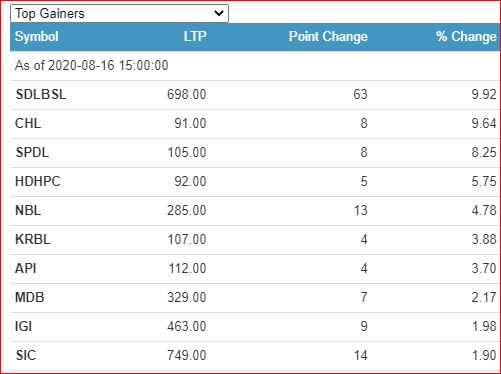Open the SDLBSL symbol link
The height and width of the screenshot is (374, 501).
tap(41, 94)
